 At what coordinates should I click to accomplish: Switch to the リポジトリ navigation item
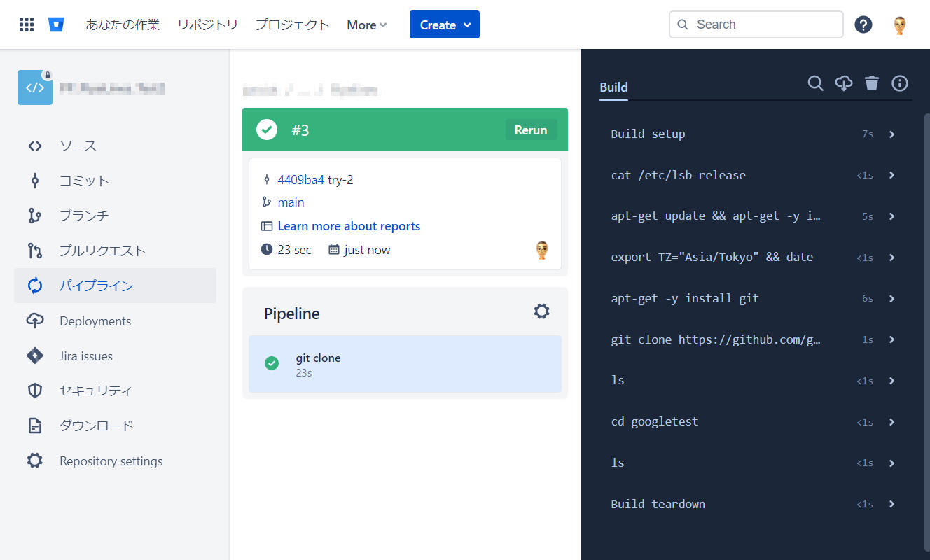(x=207, y=24)
